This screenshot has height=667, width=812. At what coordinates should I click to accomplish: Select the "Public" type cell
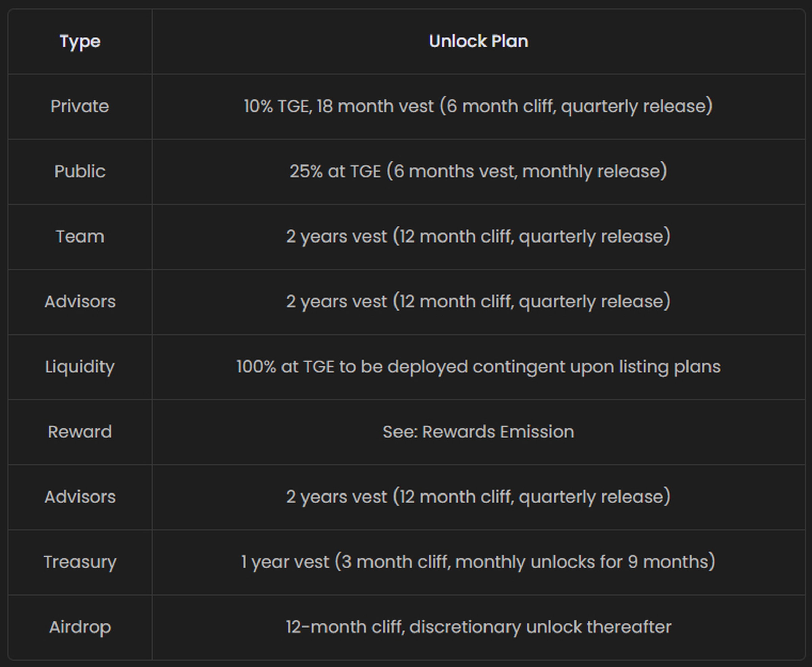(80, 171)
